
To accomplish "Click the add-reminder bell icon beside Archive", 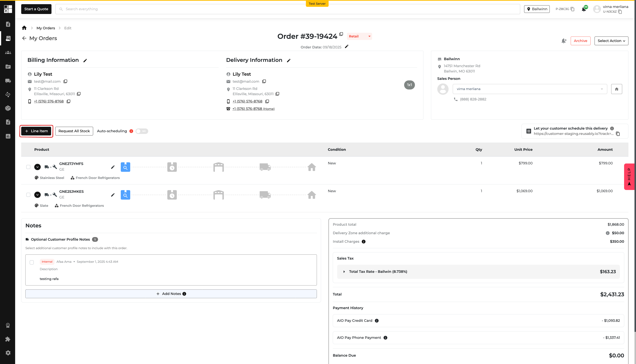I will [564, 41].
